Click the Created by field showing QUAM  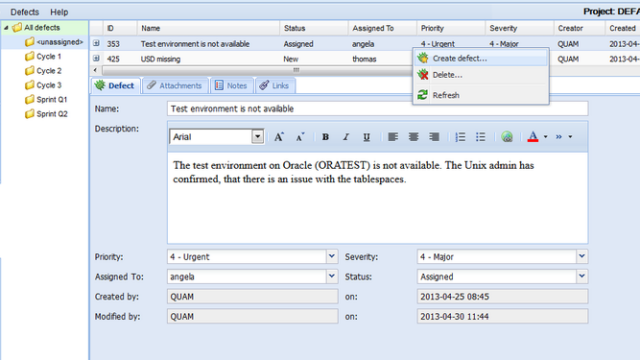(253, 296)
